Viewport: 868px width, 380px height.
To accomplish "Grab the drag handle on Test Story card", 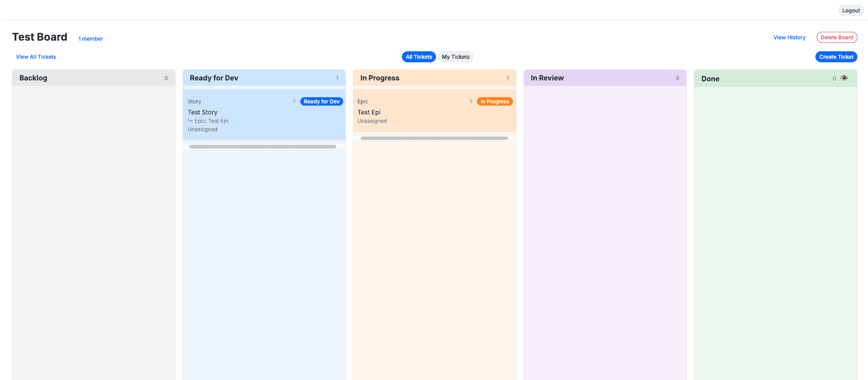I will 294,102.
